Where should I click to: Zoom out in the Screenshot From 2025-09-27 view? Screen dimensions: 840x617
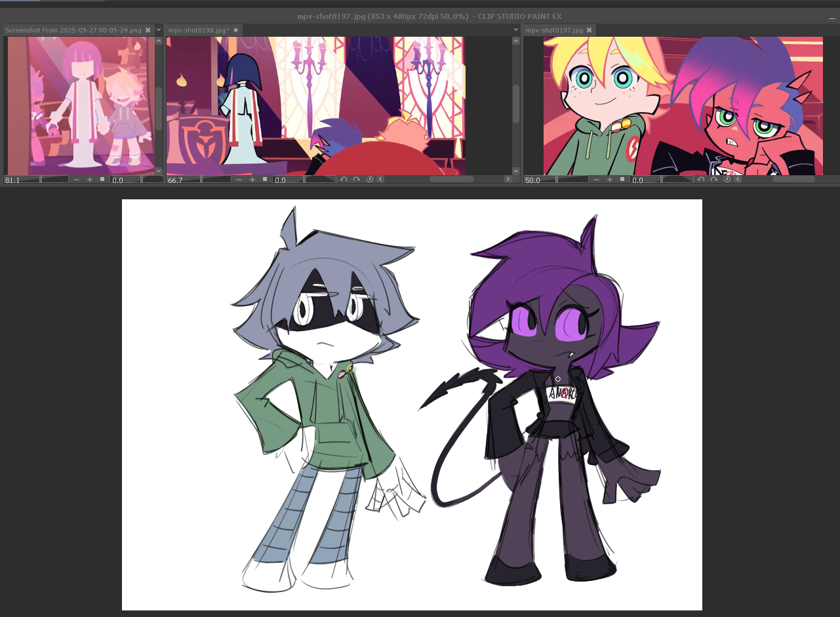point(77,179)
